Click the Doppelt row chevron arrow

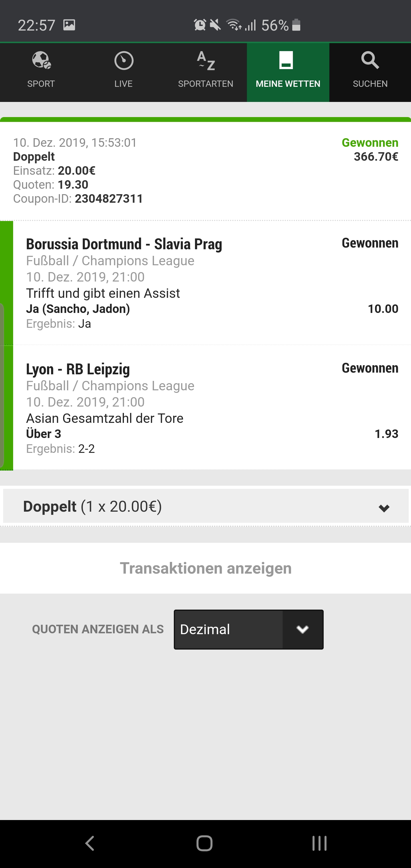coord(384,508)
